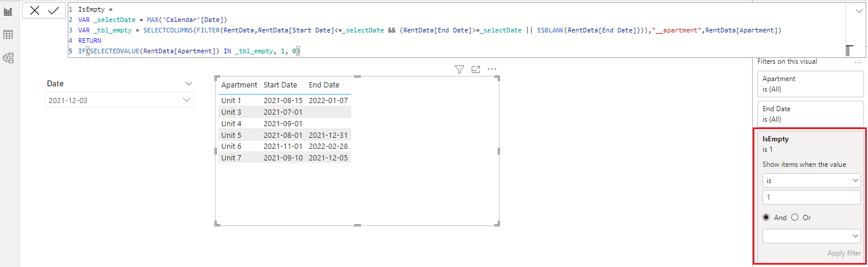868x267 pixels.
Task: Select the Unit 6 table cell
Action: click(231, 146)
